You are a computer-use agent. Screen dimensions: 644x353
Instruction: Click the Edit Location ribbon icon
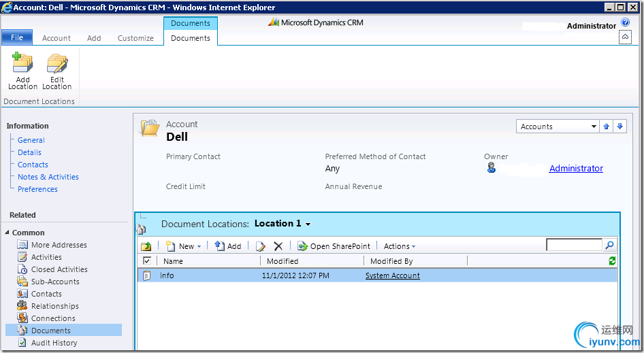pos(57,63)
